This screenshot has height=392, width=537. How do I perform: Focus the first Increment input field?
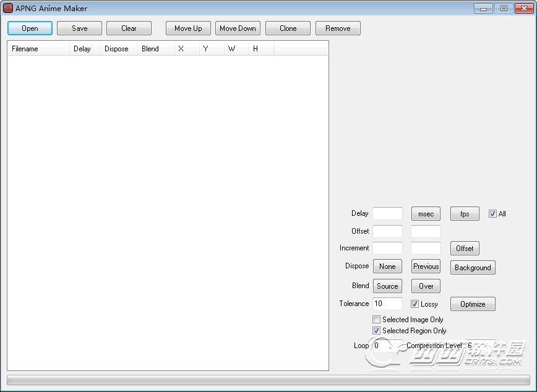387,248
